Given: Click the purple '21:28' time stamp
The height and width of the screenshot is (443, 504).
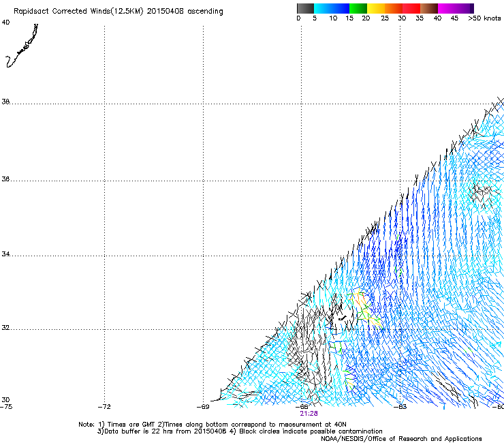Looking at the screenshot, I should click(x=309, y=414).
